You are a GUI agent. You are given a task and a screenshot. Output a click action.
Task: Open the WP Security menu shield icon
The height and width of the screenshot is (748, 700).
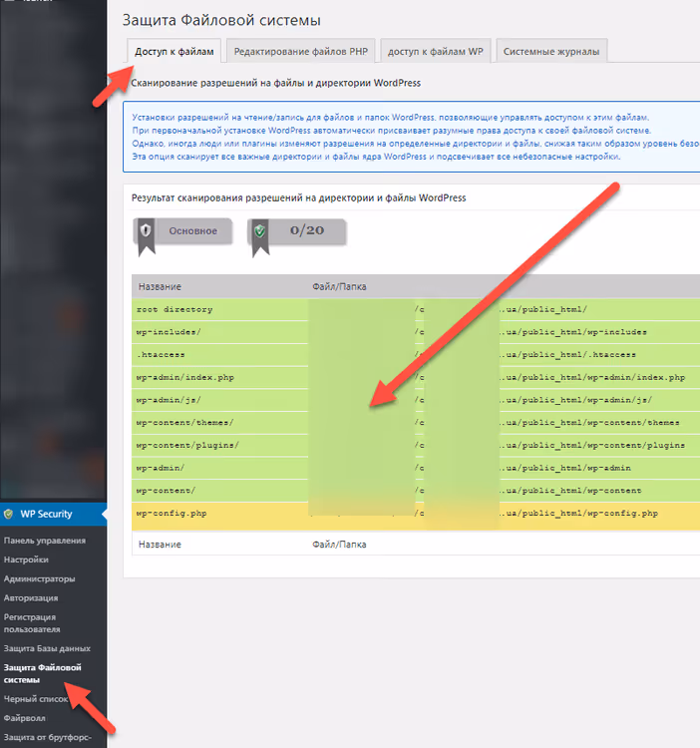9,514
